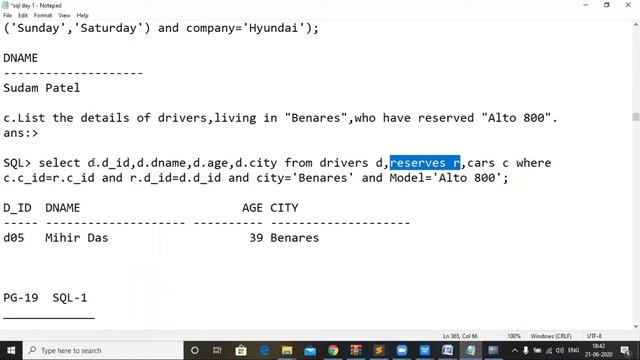The height and width of the screenshot is (360, 640).
Task: Launch Google Chrome from taskbar
Action: coord(333,350)
